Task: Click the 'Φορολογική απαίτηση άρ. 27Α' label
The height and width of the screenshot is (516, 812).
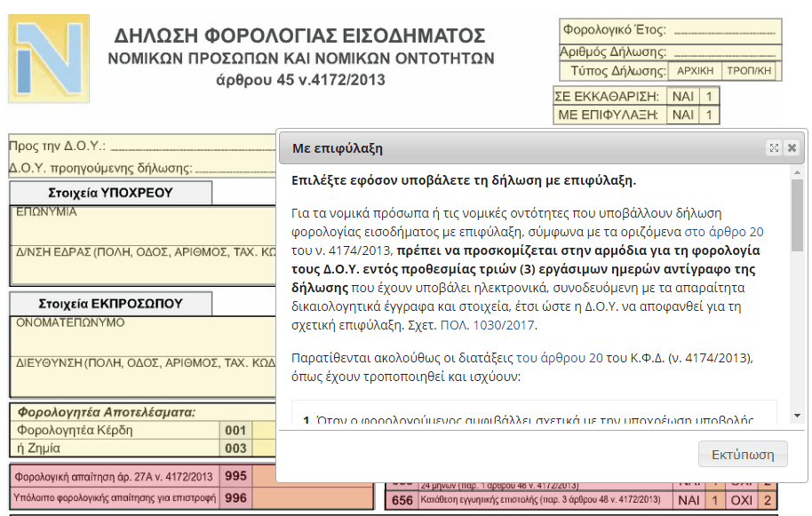Action: 114,477
